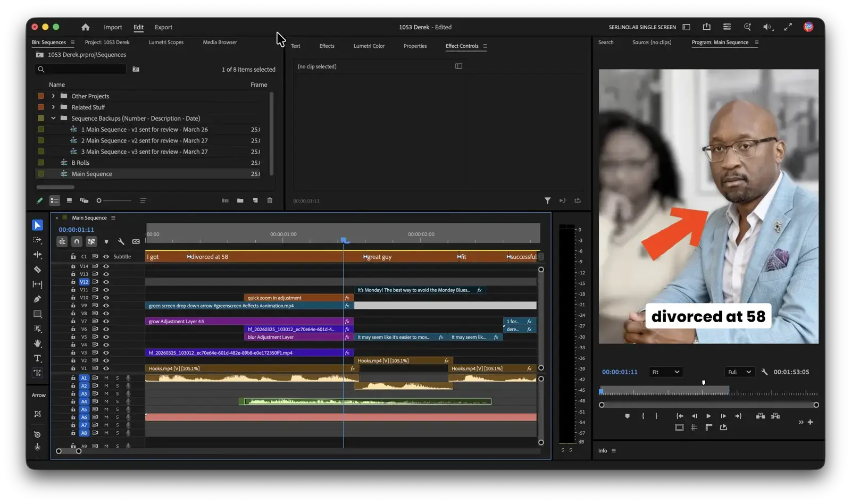The height and width of the screenshot is (504, 851).
Task: Toggle lock on track V9
Action: pos(73,306)
